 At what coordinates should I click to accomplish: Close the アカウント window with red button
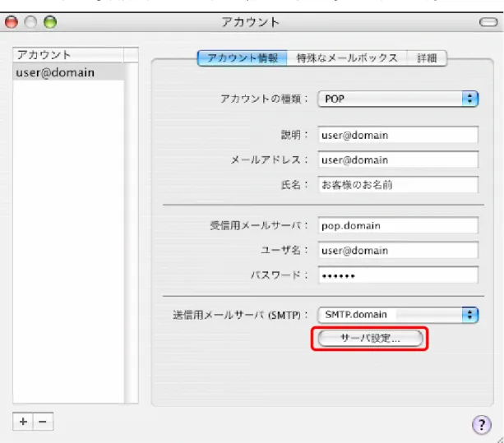pyautogui.click(x=12, y=22)
